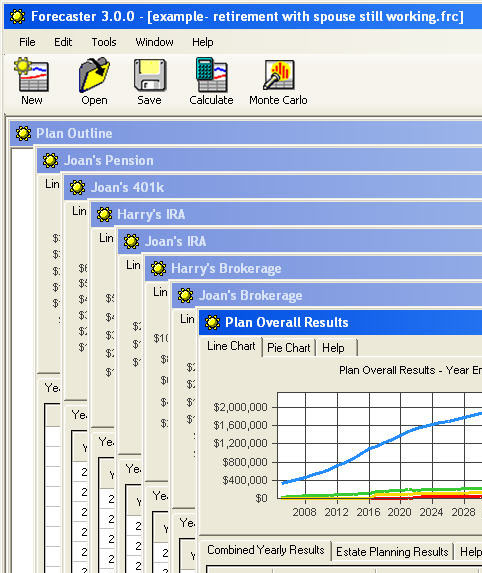Bring the Plan Outline window to front
Viewport: 482px width, 573px height.
click(246, 133)
